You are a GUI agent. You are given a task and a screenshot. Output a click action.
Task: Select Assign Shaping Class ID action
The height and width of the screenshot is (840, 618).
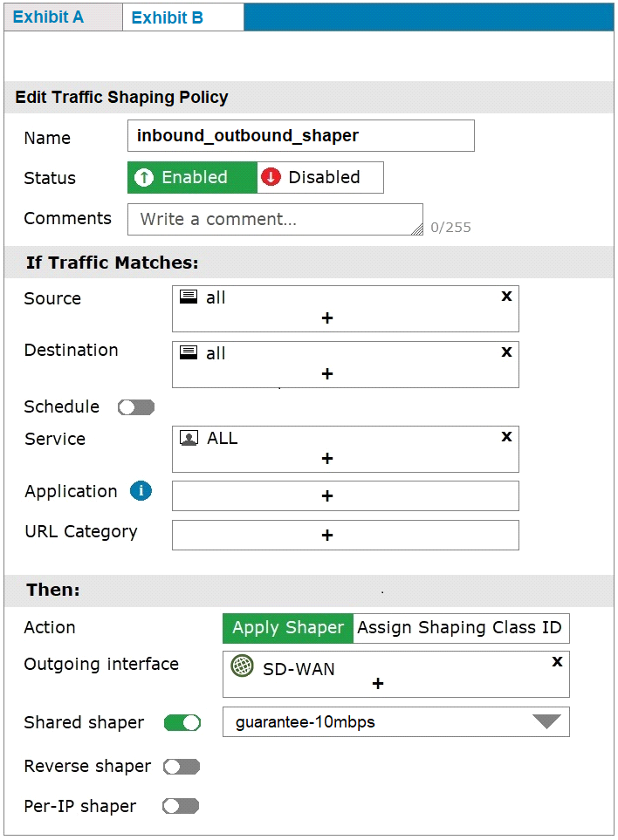coord(461,628)
